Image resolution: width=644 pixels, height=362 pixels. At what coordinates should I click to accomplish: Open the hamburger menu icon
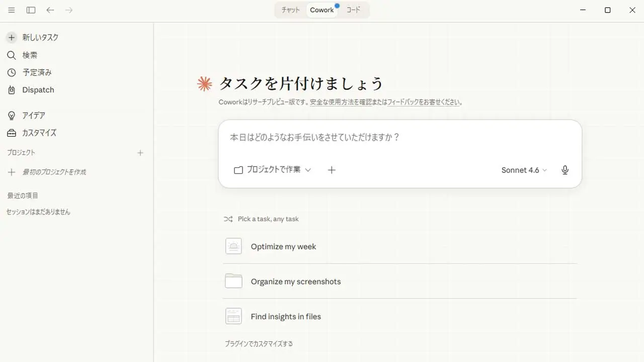12,10
